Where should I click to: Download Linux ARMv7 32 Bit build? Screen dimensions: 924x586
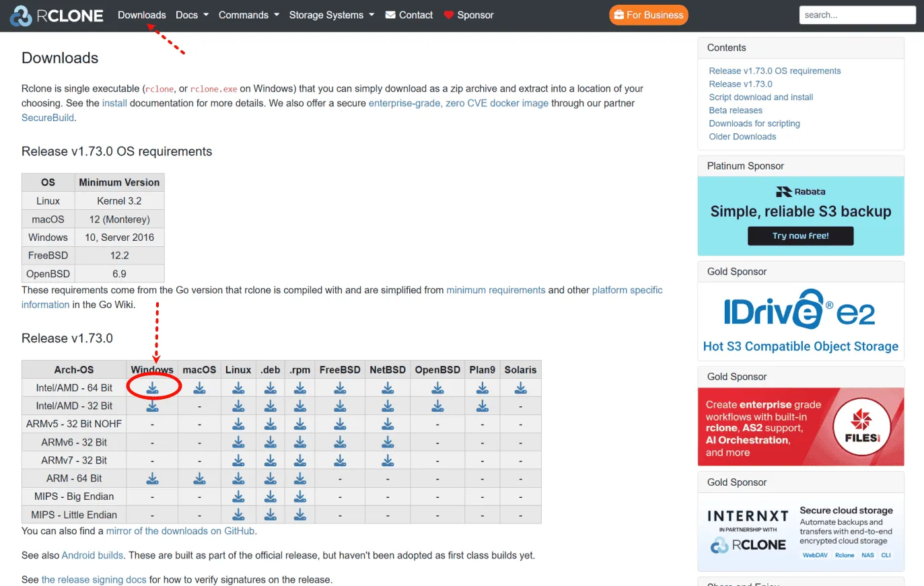tap(238, 460)
